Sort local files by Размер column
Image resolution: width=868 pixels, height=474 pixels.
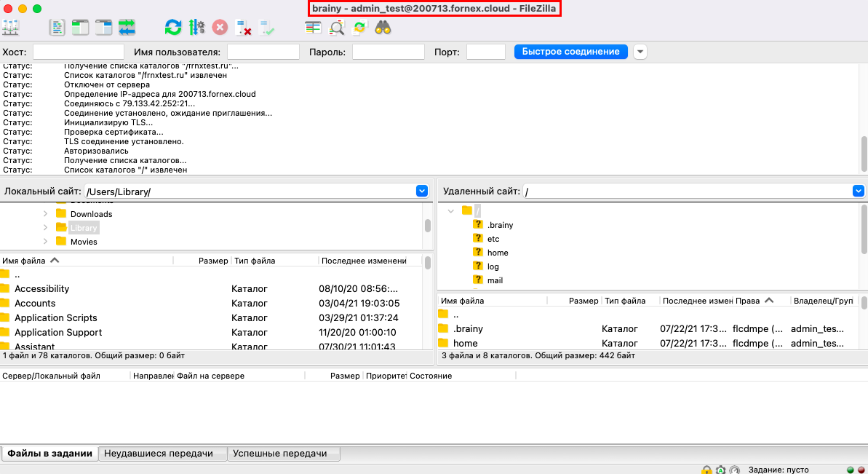(x=202, y=260)
